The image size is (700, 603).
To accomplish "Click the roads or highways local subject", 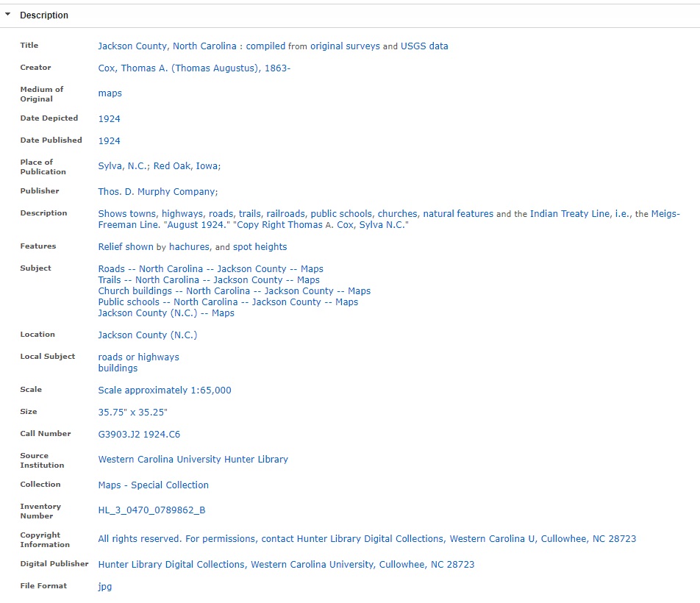I will 138,357.
